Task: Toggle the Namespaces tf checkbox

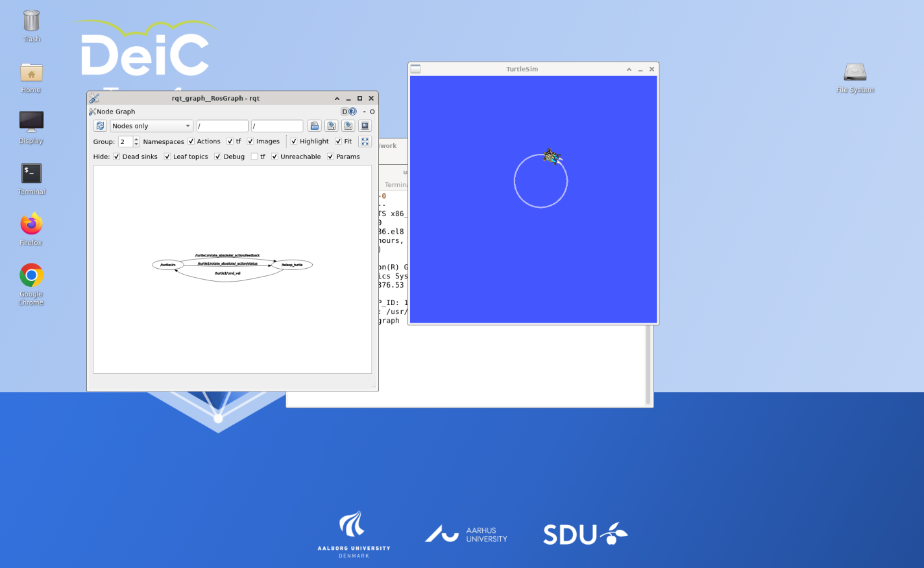Action: pos(230,142)
